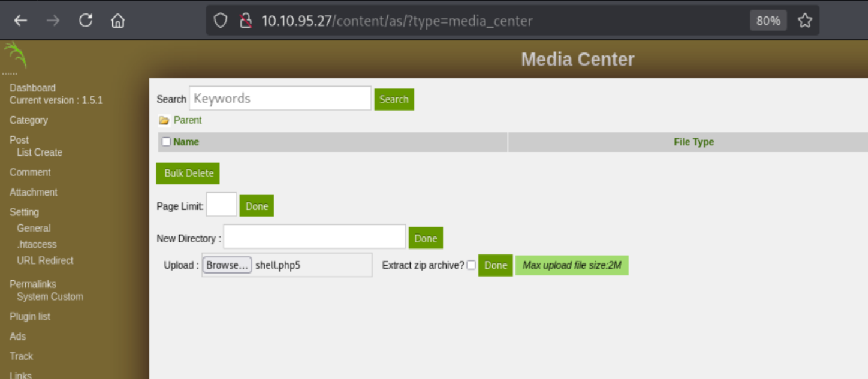The image size is (868, 379).
Task: Click the Bulk Delete button
Action: [188, 173]
